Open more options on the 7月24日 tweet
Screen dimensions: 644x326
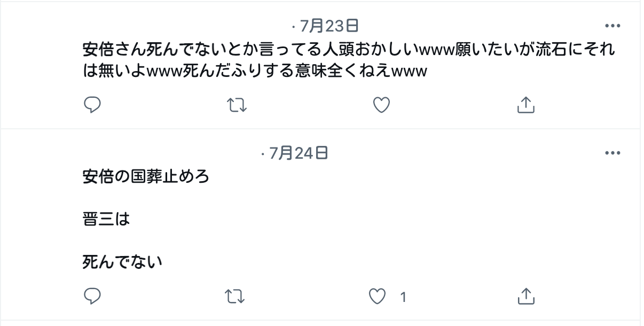point(612,153)
